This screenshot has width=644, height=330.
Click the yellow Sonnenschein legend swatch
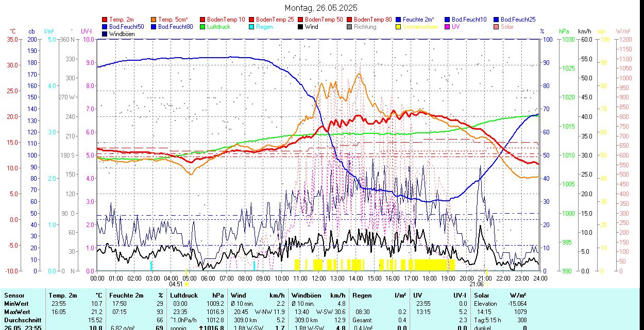point(398,27)
